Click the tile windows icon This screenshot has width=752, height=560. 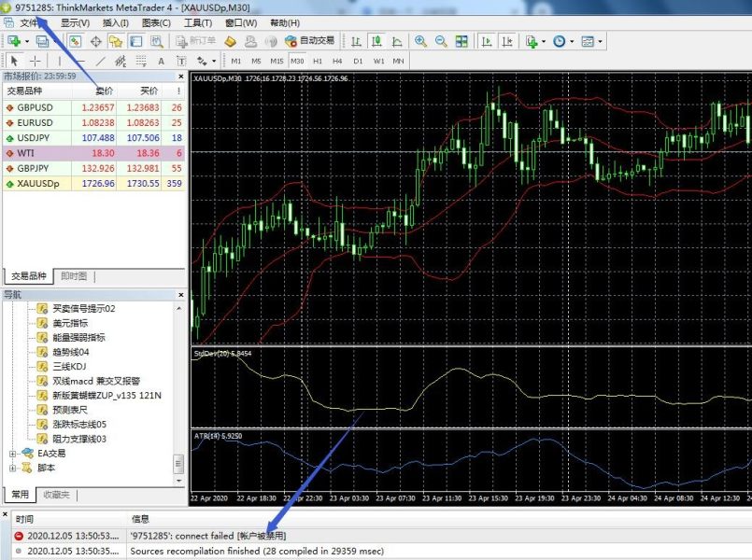click(461, 41)
